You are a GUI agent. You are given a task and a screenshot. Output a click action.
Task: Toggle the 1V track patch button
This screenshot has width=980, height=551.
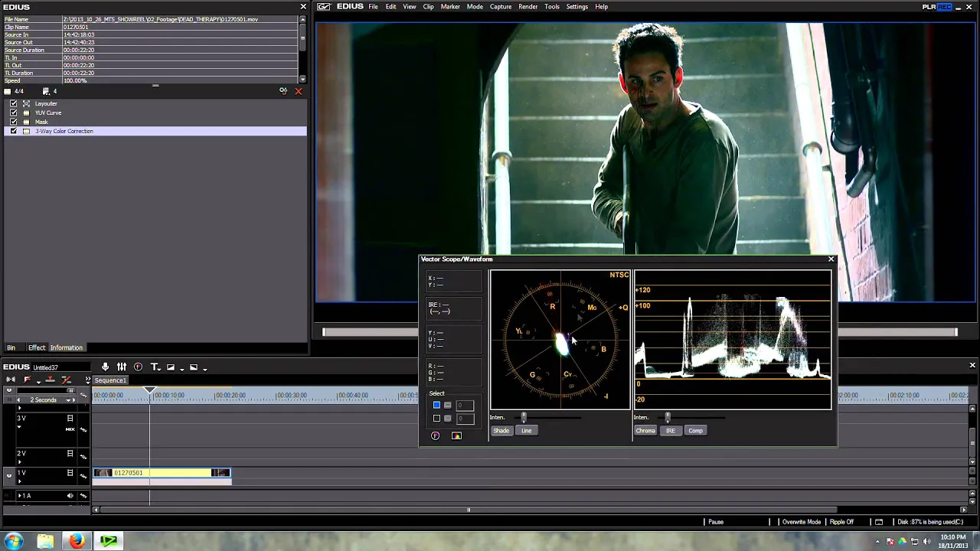click(9, 475)
